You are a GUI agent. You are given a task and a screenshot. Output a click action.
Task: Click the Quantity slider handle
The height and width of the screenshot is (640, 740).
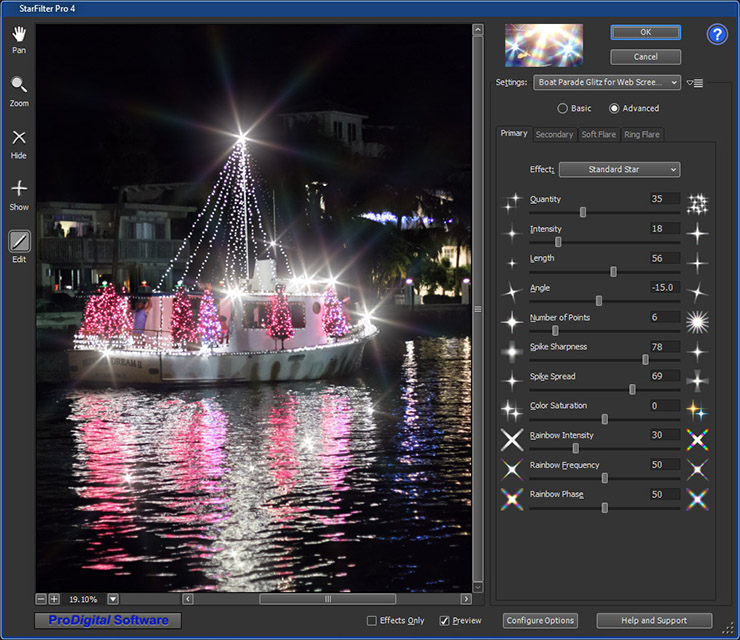(583, 212)
